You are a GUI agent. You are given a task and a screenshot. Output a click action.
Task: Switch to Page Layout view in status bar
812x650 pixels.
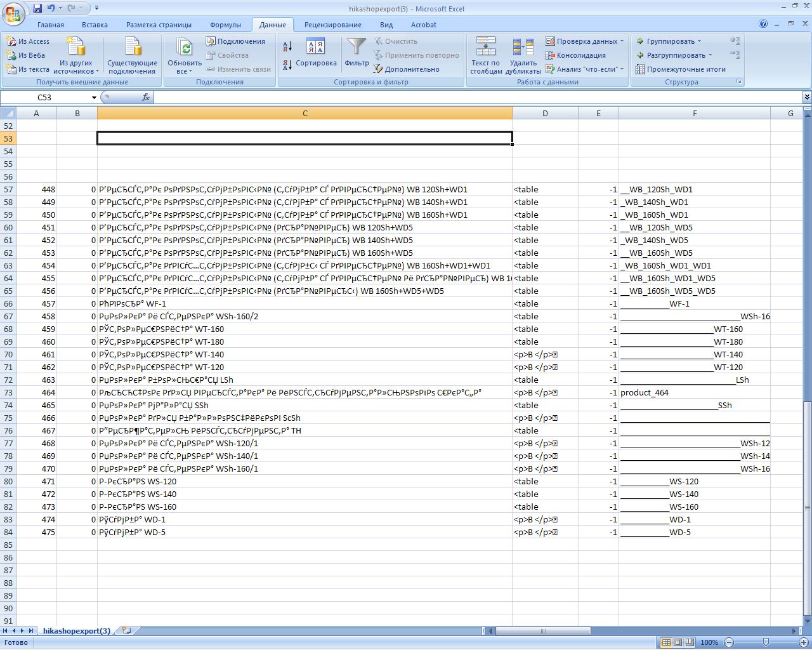pos(678,642)
